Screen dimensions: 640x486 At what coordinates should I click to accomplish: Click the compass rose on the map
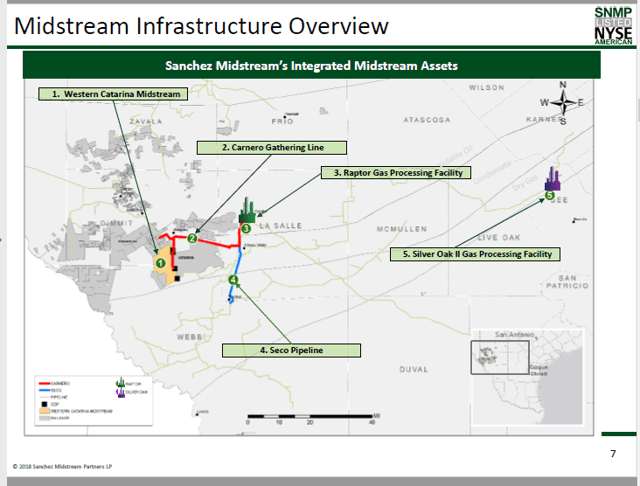pos(563,103)
